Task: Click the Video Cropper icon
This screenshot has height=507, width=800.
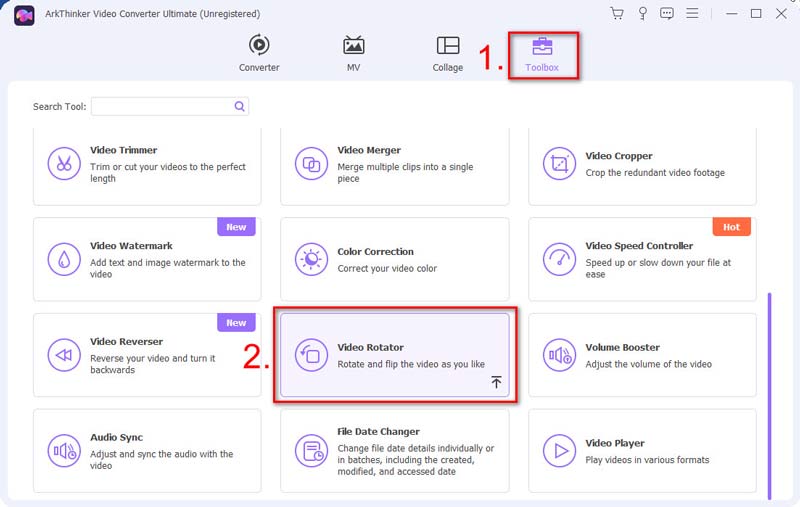Action: [x=559, y=164]
